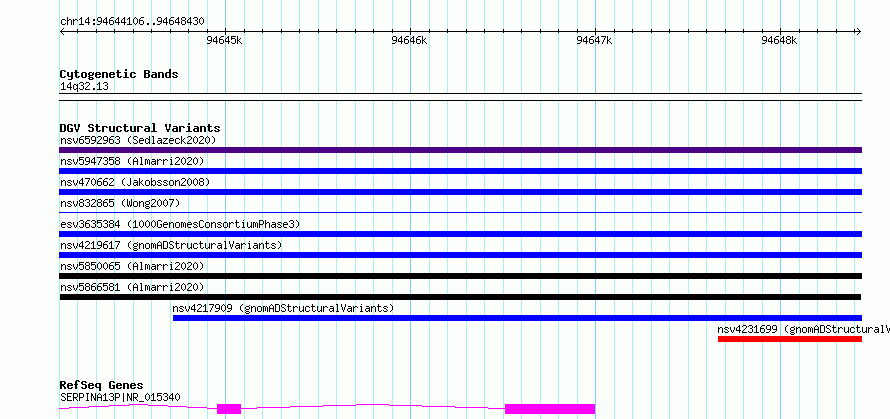Viewport: 890px width, 419px height.
Task: Click the ruler's left arrowhead
Action: (62, 32)
